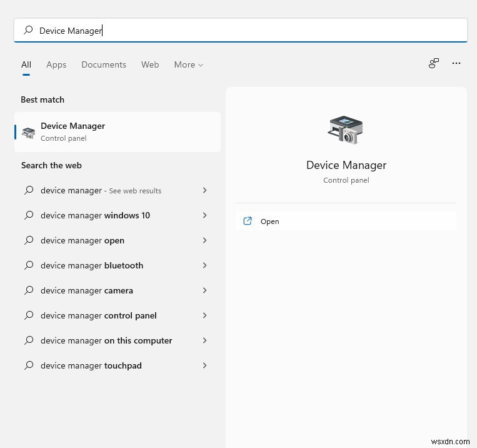Click magnifier icon beside 'device manager camera'
Viewport: 477px width, 448px height.
pyautogui.click(x=29, y=290)
